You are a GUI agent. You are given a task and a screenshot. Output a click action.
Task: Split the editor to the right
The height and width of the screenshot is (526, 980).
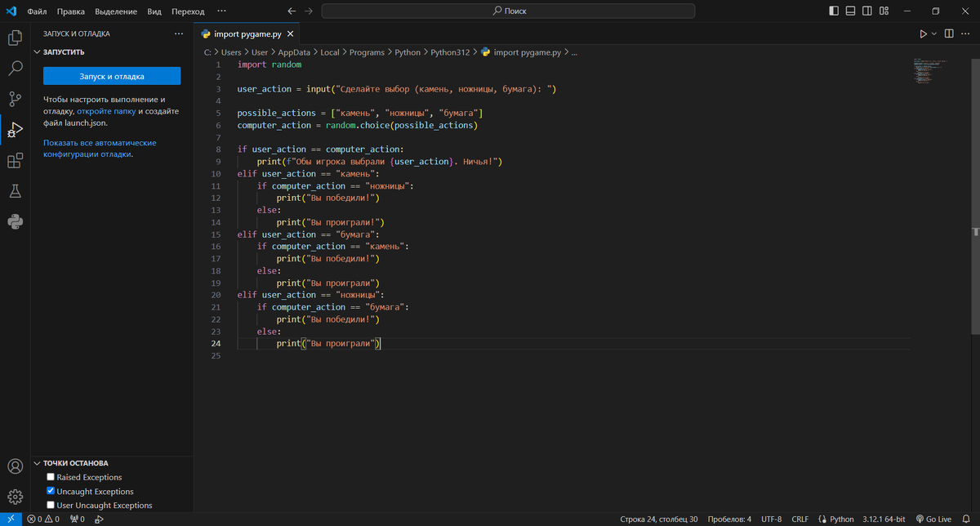pyautogui.click(x=949, y=34)
